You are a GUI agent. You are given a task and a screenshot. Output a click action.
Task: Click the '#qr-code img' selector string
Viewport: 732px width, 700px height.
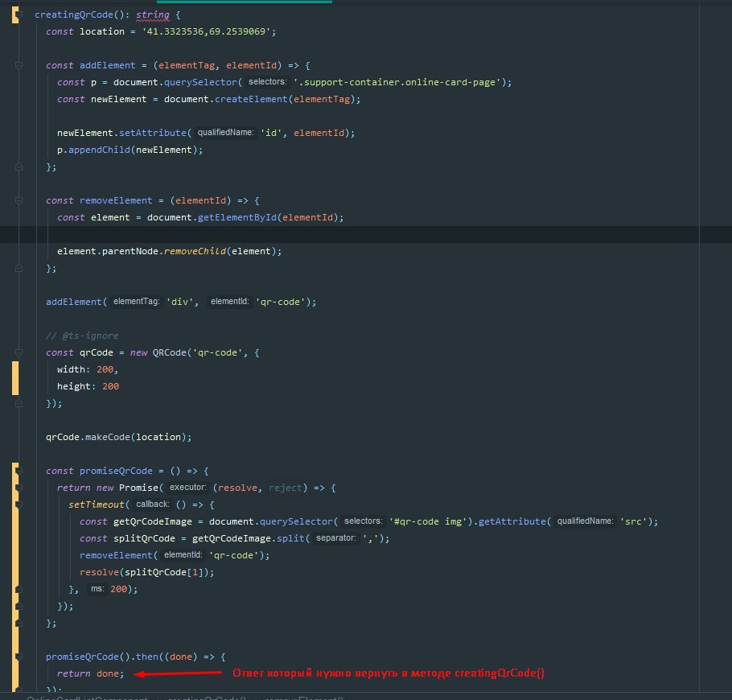click(x=428, y=521)
